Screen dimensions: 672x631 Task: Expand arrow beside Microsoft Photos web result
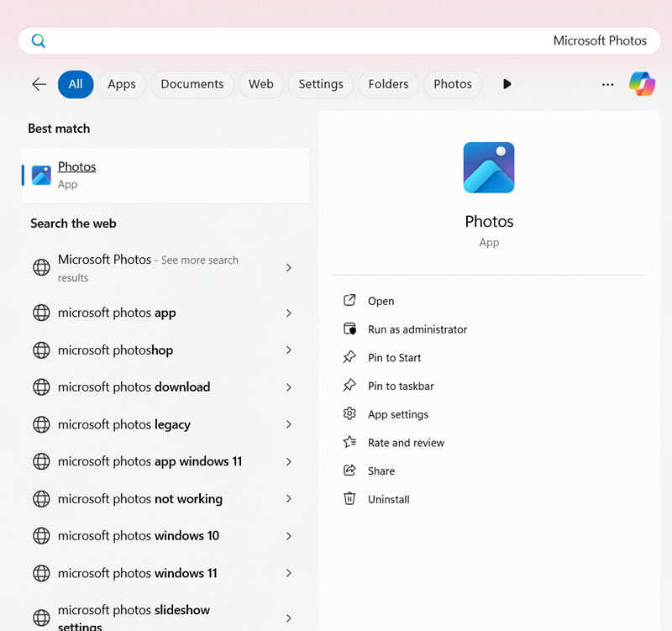point(289,268)
